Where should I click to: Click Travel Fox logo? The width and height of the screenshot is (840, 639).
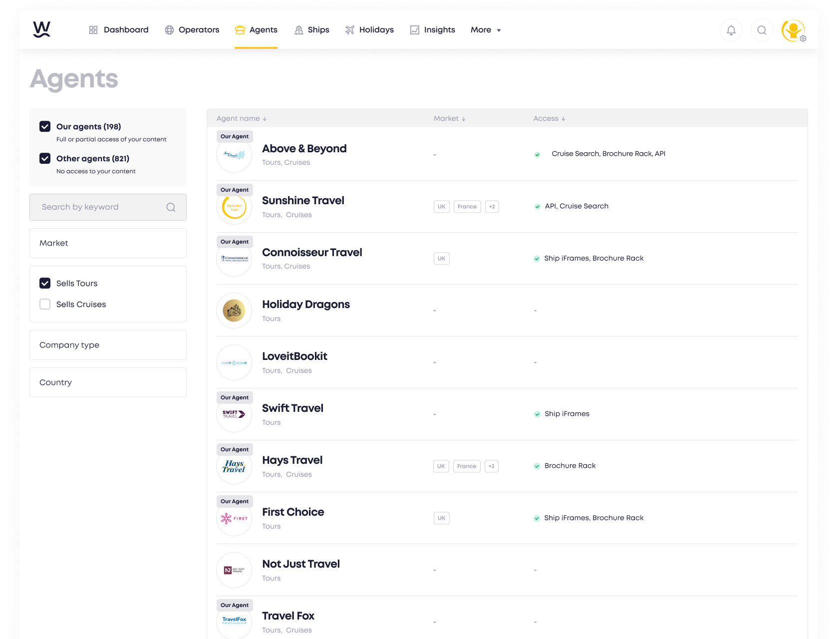pyautogui.click(x=234, y=622)
